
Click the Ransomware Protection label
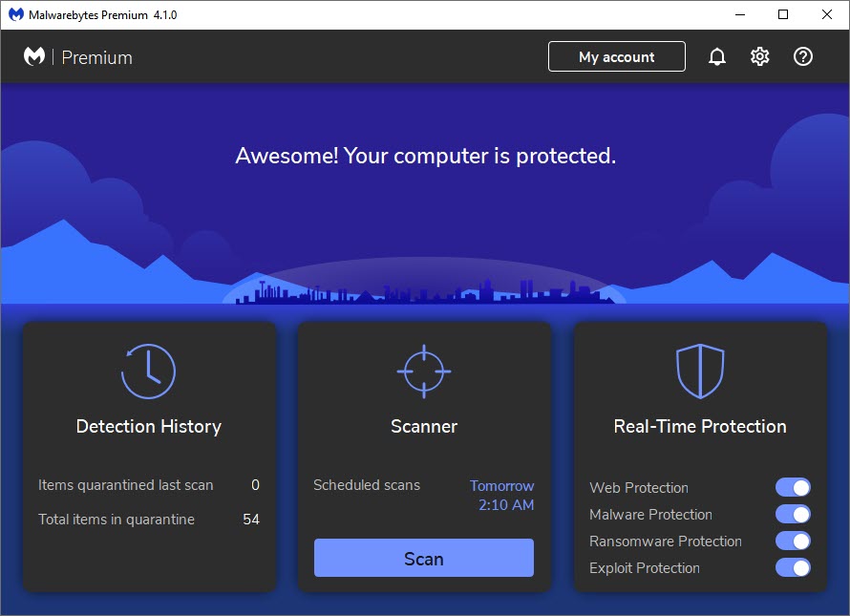tap(665, 542)
